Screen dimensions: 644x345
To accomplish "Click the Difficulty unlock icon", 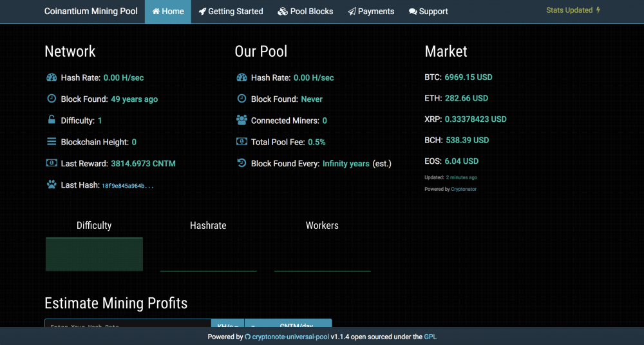I will point(52,120).
